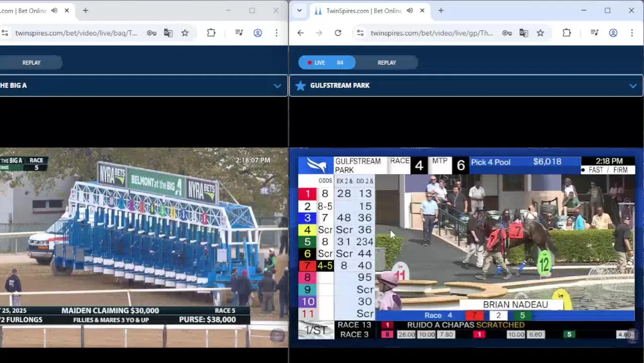Click the 8-5 odds for horse 2
This screenshot has width=644, height=363.
click(x=325, y=206)
